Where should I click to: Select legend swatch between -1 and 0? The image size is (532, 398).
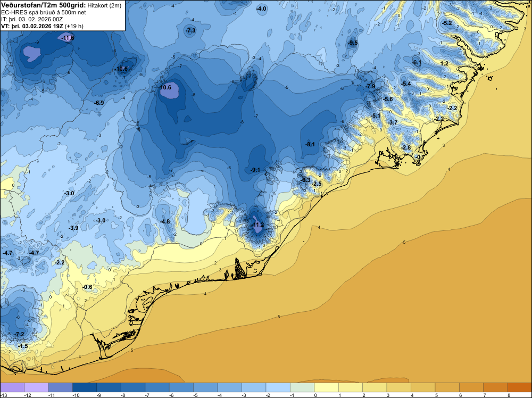click(x=302, y=387)
